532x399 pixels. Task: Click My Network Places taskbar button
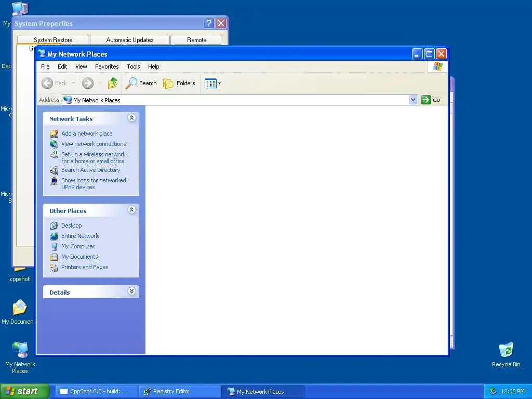coord(263,392)
